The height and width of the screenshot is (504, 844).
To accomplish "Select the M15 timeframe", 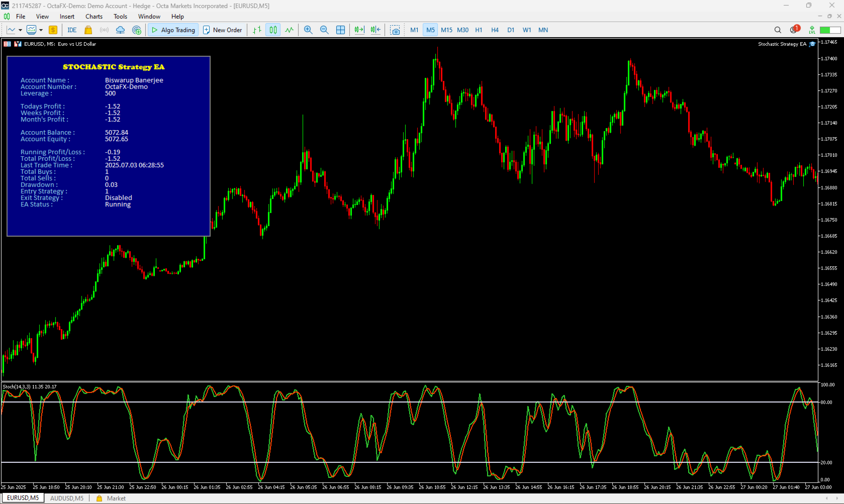I will tap(446, 30).
